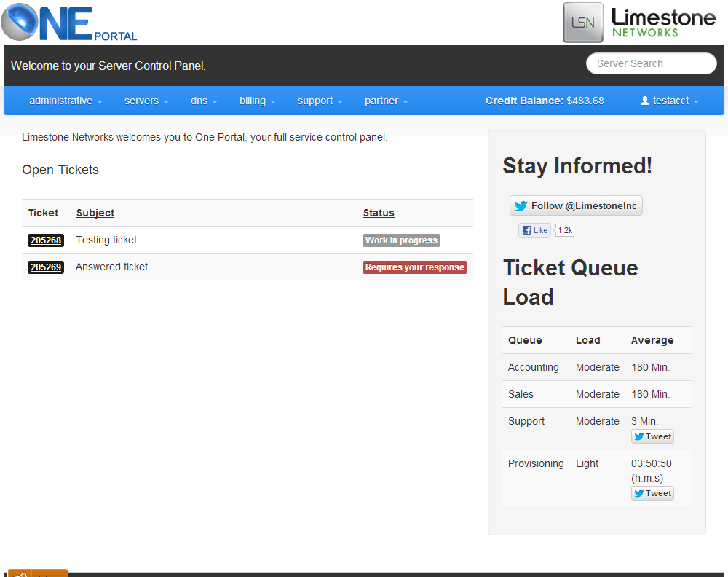Click the 1.2k like count bubble
Viewport: 728px width, 577px height.
click(x=565, y=230)
